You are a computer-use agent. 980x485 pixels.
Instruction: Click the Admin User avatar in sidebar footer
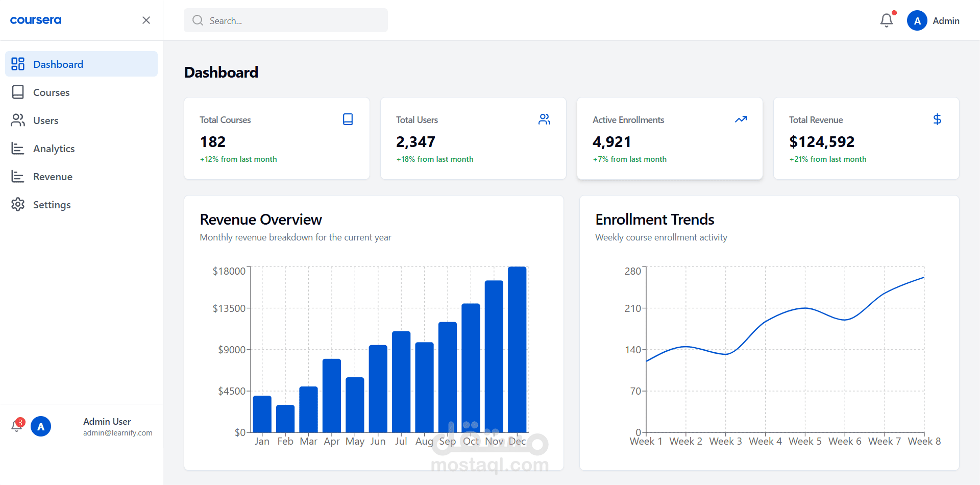pyautogui.click(x=41, y=426)
